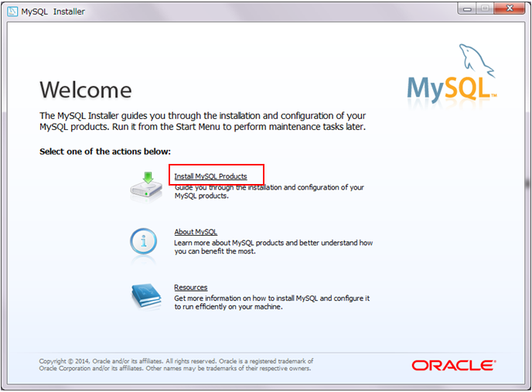Click the 'Learn more about MySQL products' description

[274, 247]
